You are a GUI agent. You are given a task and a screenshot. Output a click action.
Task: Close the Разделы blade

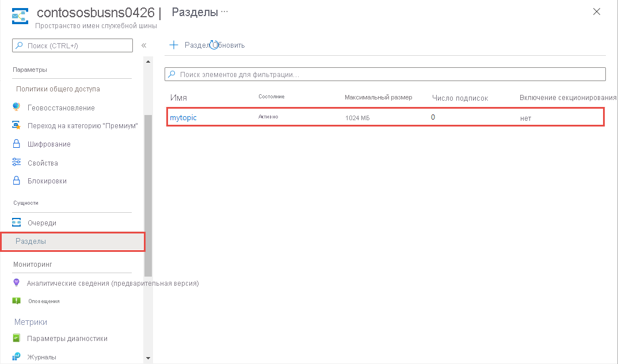[597, 12]
